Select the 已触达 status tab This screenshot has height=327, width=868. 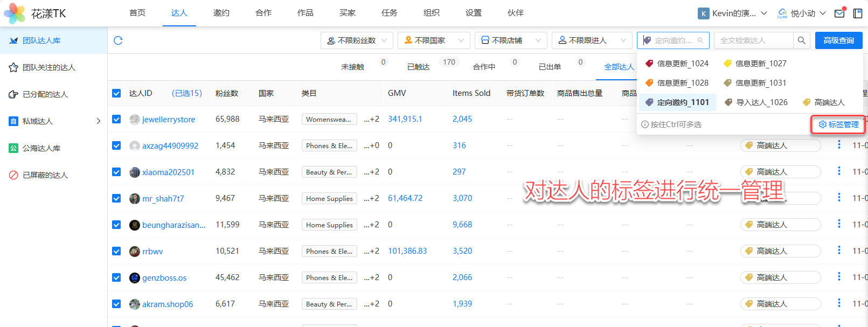[x=419, y=67]
